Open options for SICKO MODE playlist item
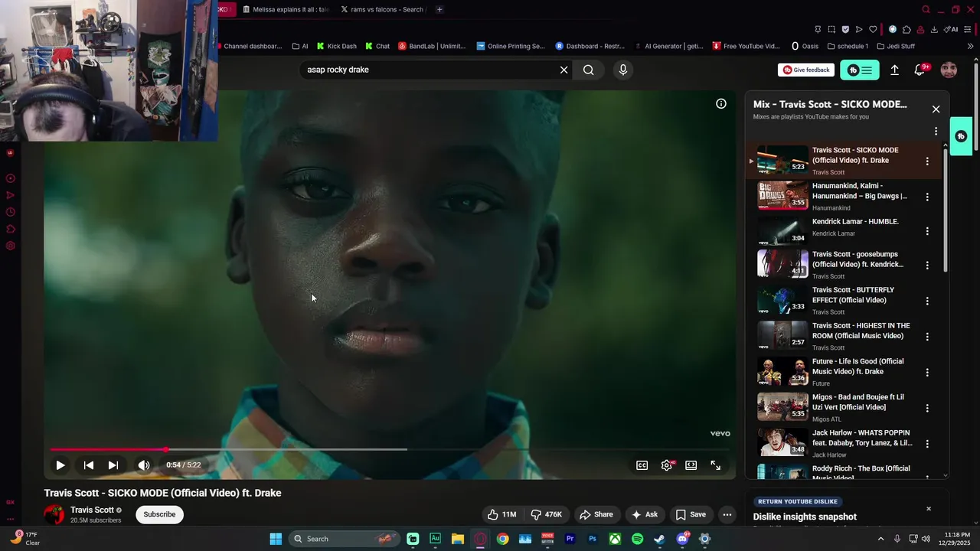Viewport: 980px width, 551px height. tap(927, 161)
